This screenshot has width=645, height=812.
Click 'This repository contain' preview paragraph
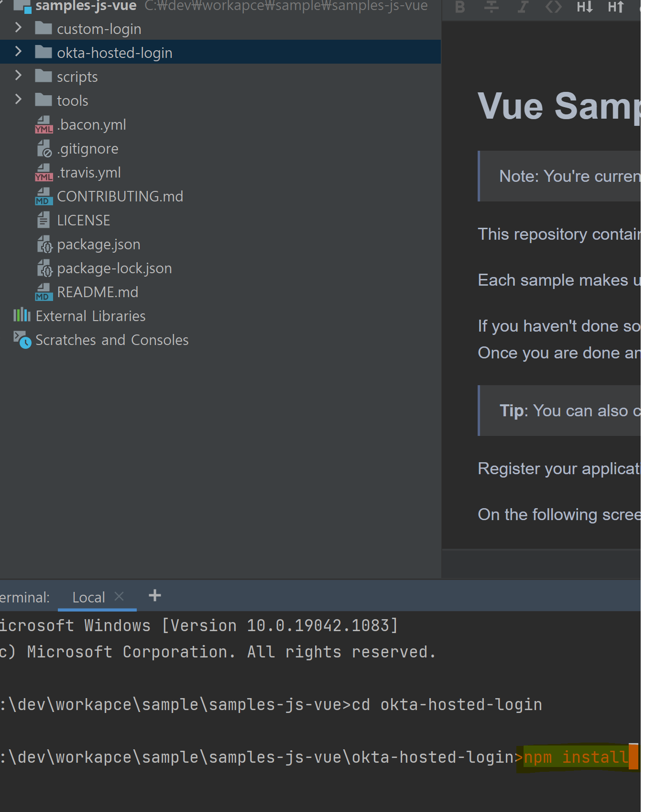559,234
